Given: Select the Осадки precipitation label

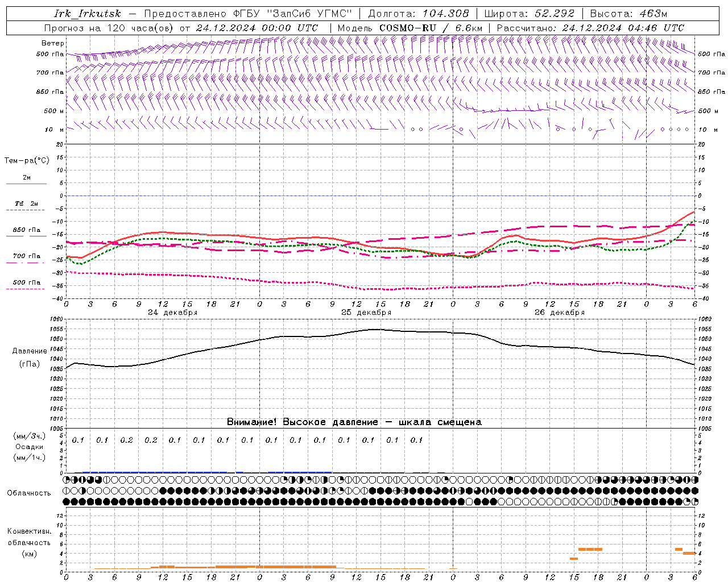Looking at the screenshot, I should click(30, 447).
